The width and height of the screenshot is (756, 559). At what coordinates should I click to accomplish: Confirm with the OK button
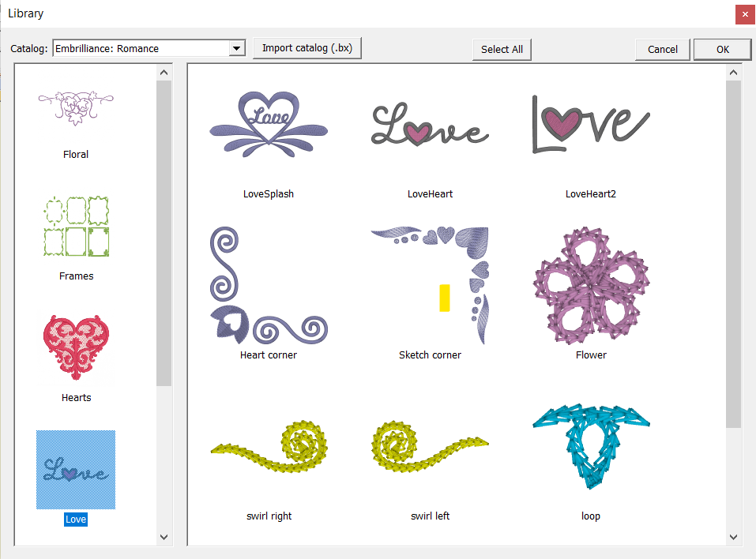coord(722,49)
